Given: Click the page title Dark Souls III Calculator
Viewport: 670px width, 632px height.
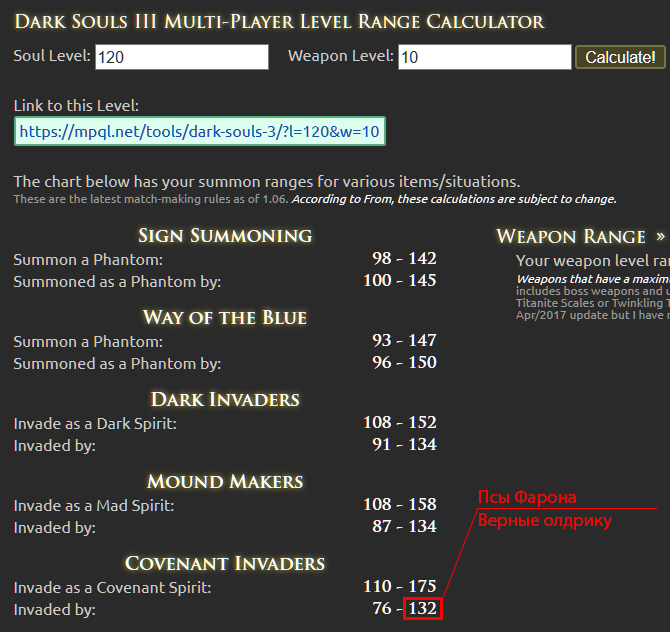Looking at the screenshot, I should [279, 21].
